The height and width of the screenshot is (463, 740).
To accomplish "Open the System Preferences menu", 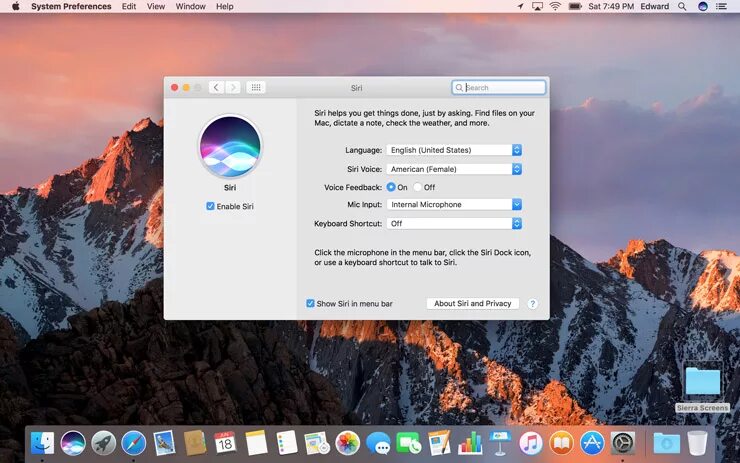I will coord(71,7).
